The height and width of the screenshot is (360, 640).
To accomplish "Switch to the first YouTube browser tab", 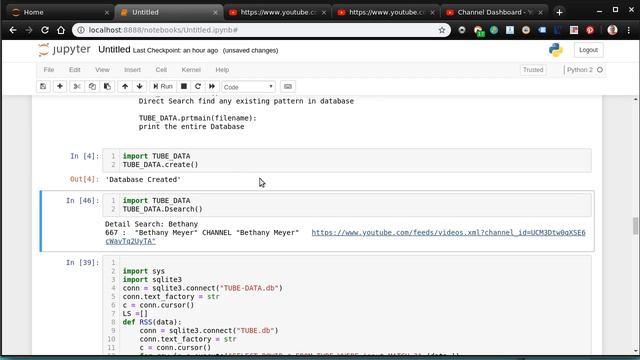I will (278, 12).
